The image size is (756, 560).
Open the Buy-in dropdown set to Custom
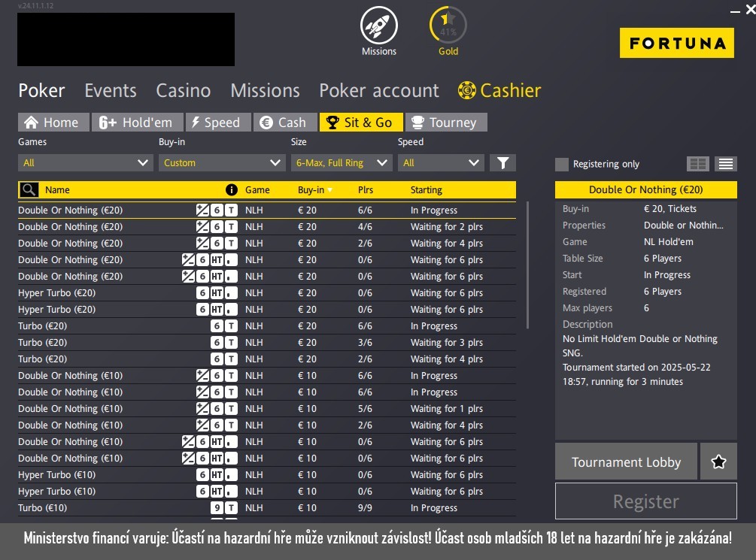click(x=222, y=163)
